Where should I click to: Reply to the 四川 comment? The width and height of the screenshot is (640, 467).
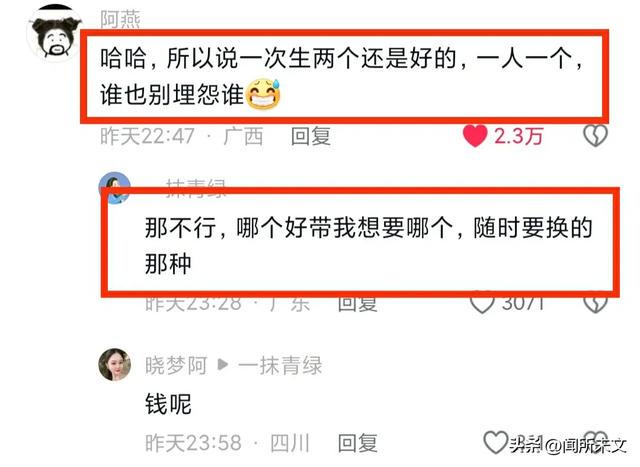tap(358, 443)
